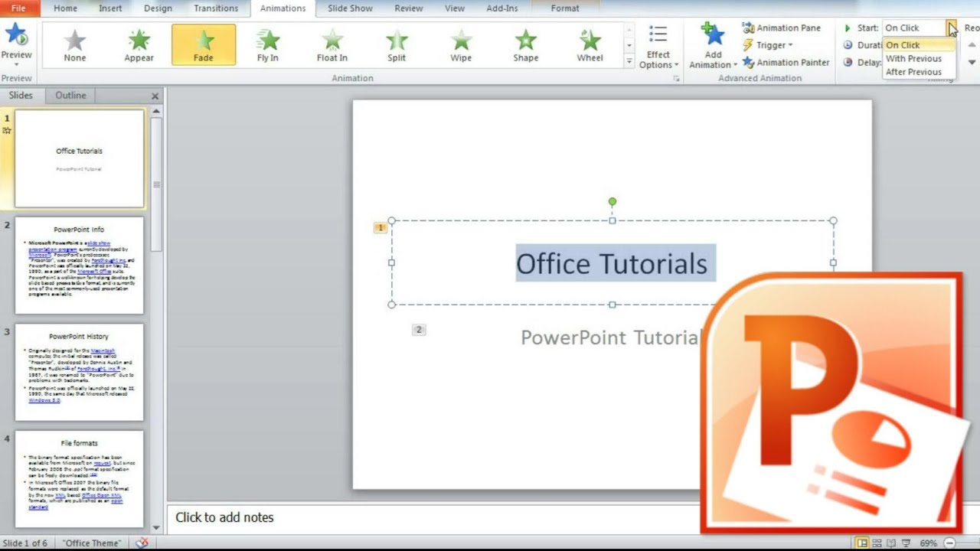This screenshot has height=551, width=980.
Task: Switch to the Outline pane tab
Action: pos(70,96)
